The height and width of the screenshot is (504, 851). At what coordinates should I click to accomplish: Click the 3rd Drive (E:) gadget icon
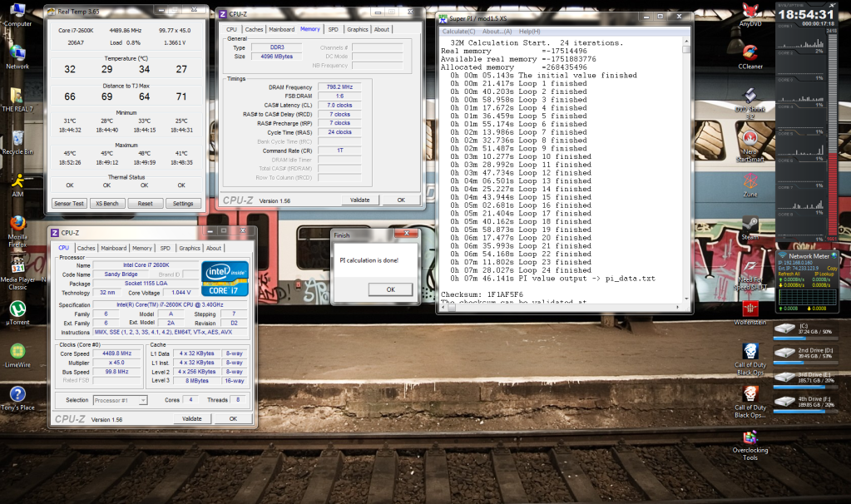[x=784, y=377]
